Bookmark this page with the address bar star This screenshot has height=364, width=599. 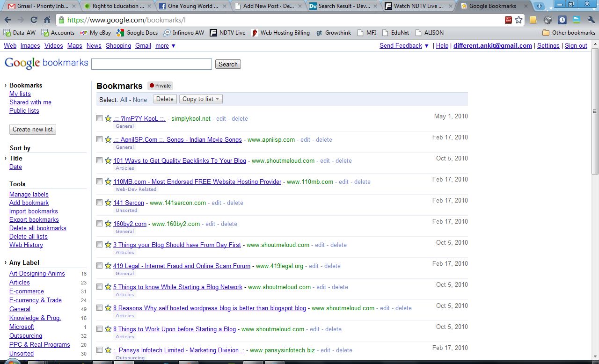[519, 20]
